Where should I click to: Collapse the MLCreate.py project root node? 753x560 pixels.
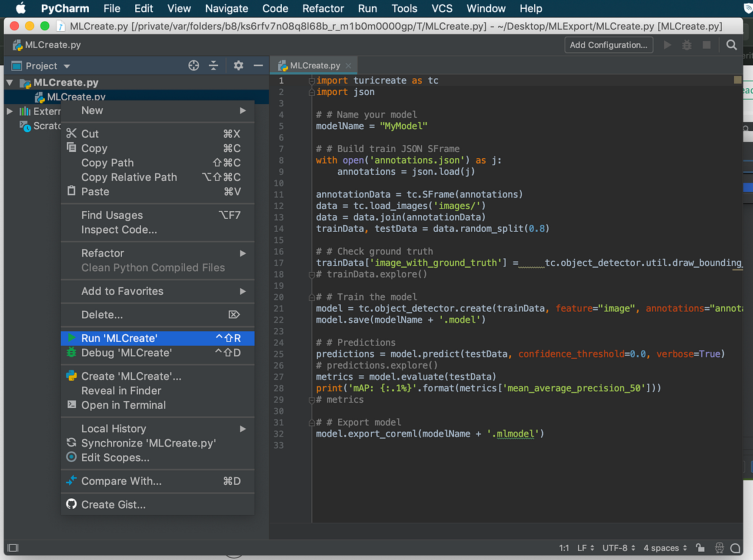pos(9,83)
